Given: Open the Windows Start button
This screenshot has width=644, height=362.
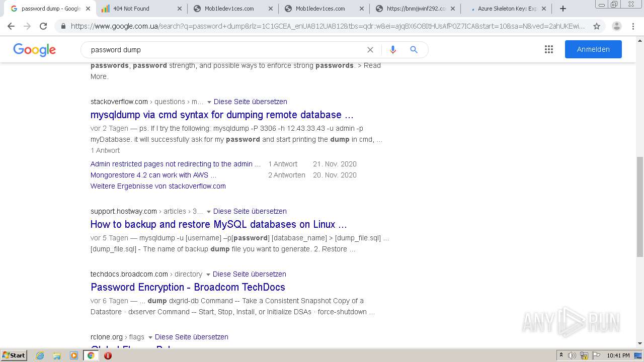Looking at the screenshot, I should pyautogui.click(x=14, y=355).
